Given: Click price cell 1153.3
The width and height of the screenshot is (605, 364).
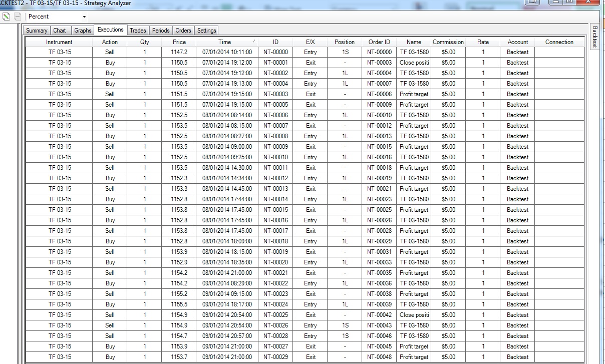Looking at the screenshot, I should (x=179, y=189).
